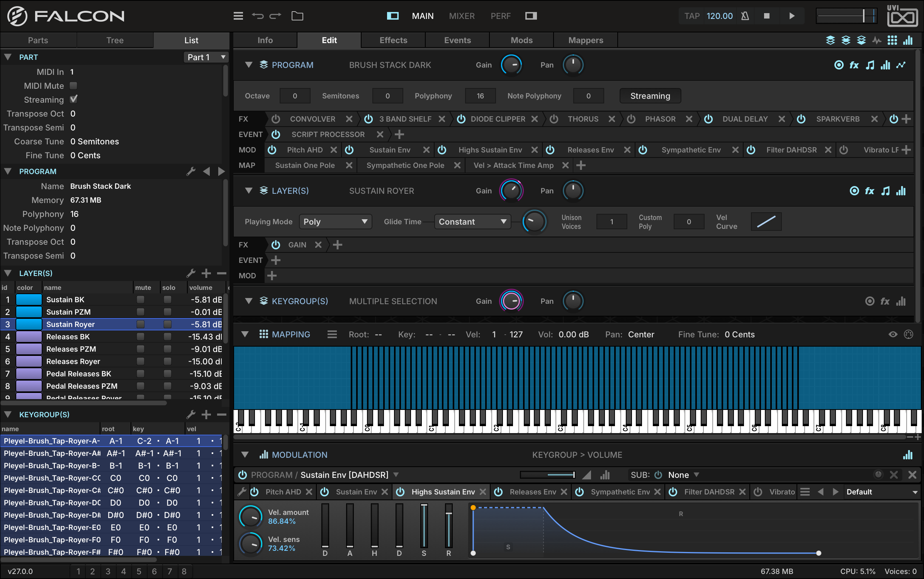Open the file browser folder icon
The image size is (924, 579).
click(x=297, y=16)
